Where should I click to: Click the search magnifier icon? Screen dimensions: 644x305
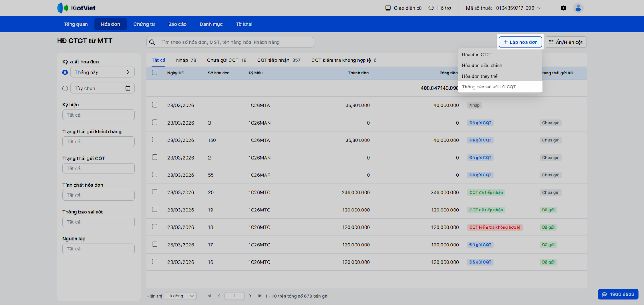click(x=152, y=42)
